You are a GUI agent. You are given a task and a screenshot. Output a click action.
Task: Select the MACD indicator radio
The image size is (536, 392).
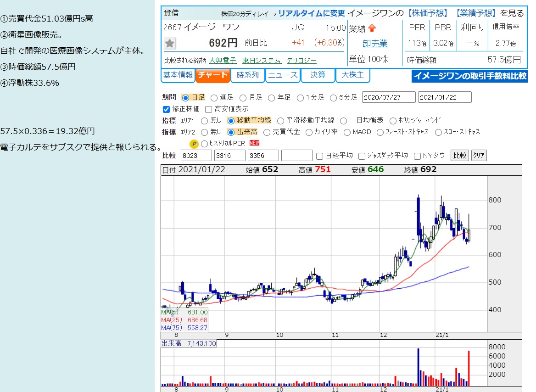[347, 132]
